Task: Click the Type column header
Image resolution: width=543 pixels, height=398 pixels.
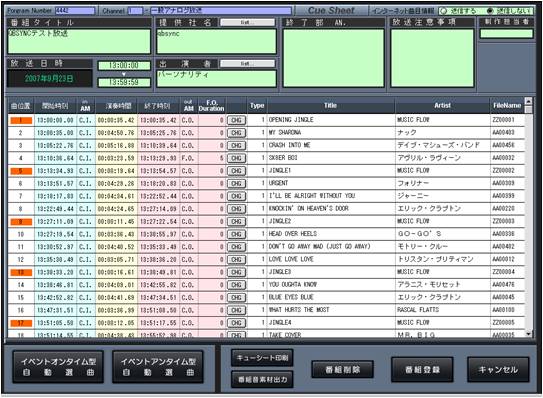Action: (x=257, y=106)
